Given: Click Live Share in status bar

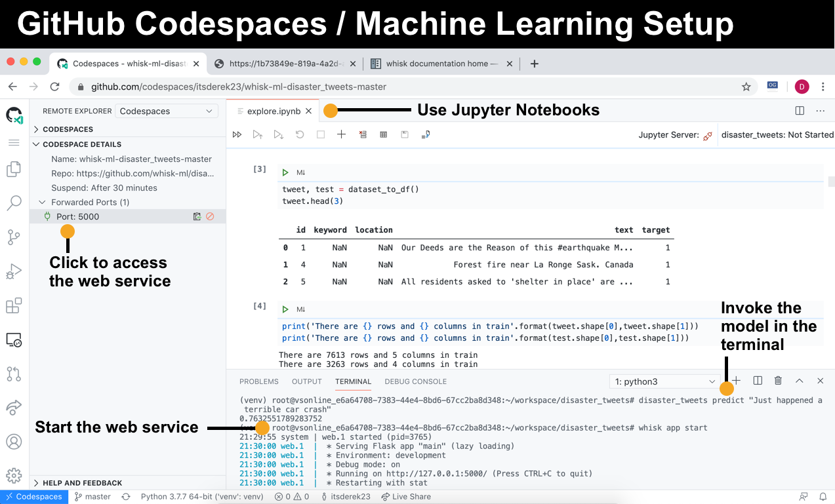Looking at the screenshot, I should click(x=405, y=497).
